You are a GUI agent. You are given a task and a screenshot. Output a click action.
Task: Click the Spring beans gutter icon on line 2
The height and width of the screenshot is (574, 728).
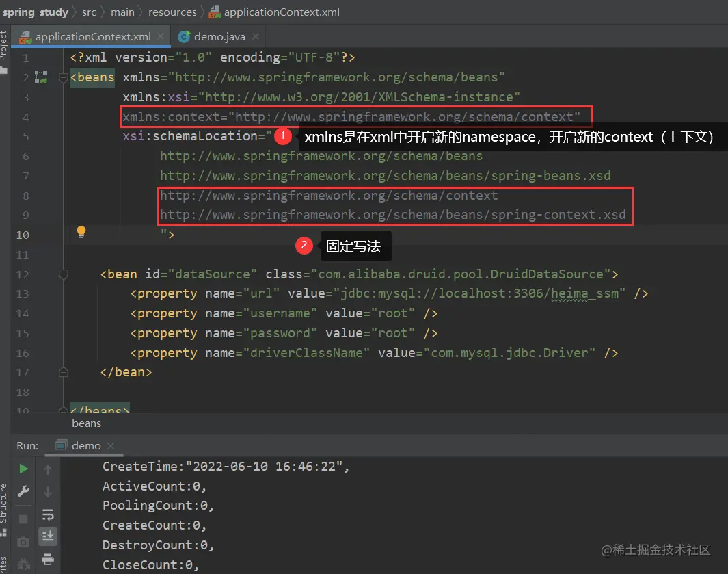pos(41,77)
